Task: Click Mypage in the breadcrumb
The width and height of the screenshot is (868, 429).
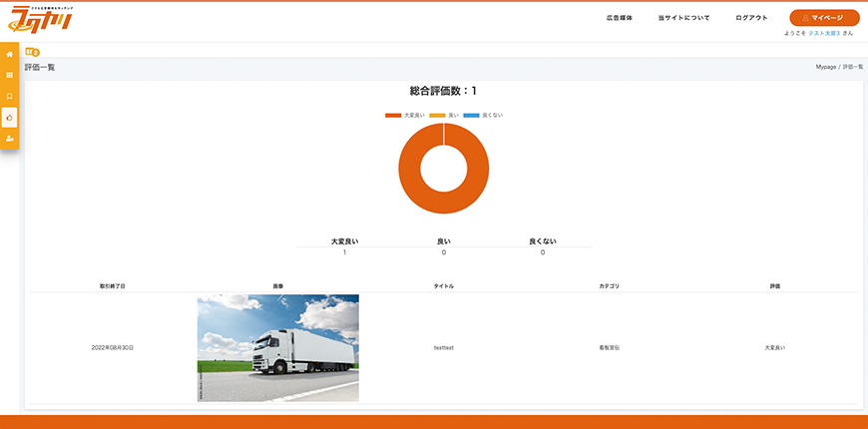Action: pyautogui.click(x=825, y=67)
